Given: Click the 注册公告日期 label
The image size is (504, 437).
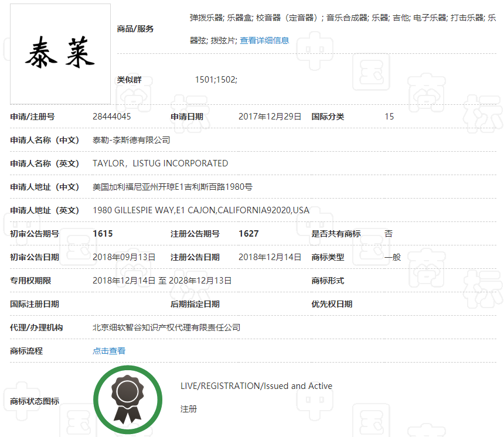Looking at the screenshot, I should (195, 257).
